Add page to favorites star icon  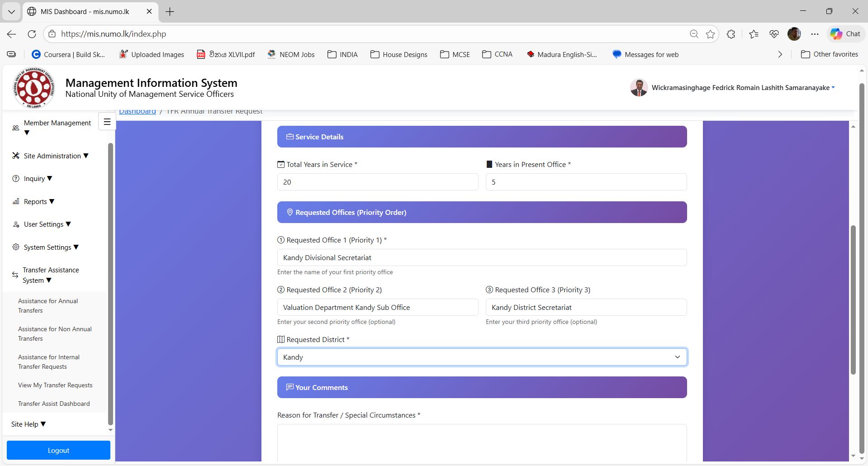coord(710,34)
